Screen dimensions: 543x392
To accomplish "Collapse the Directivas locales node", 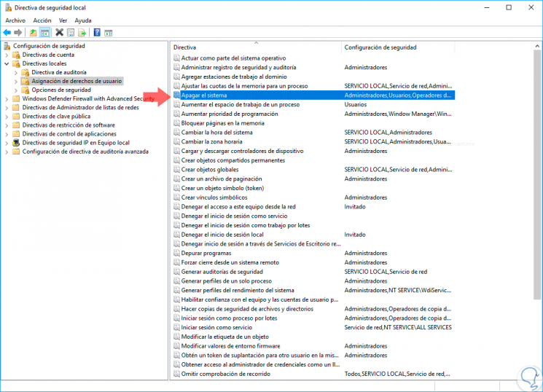I will pos(7,63).
